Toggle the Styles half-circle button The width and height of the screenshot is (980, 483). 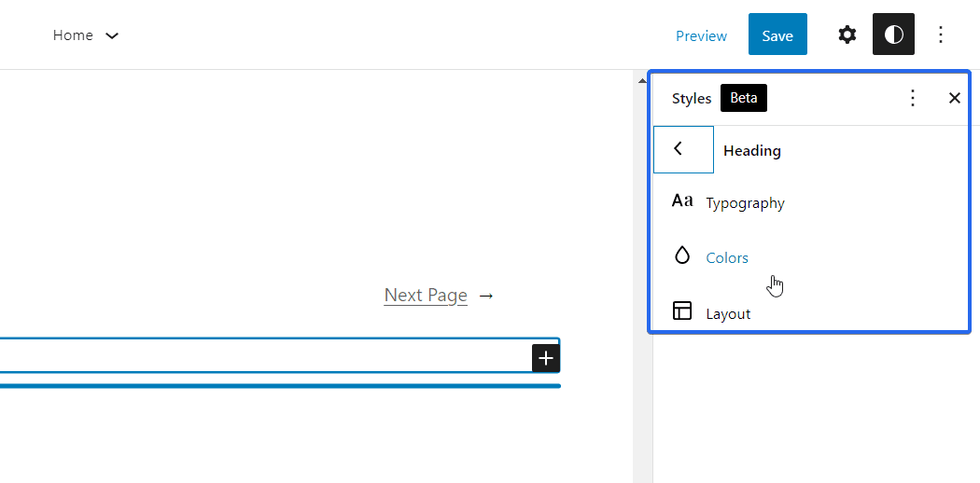[x=894, y=34]
